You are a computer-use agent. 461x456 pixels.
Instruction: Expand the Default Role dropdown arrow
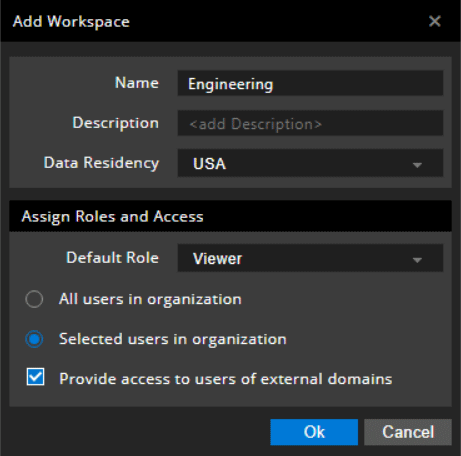(x=417, y=259)
